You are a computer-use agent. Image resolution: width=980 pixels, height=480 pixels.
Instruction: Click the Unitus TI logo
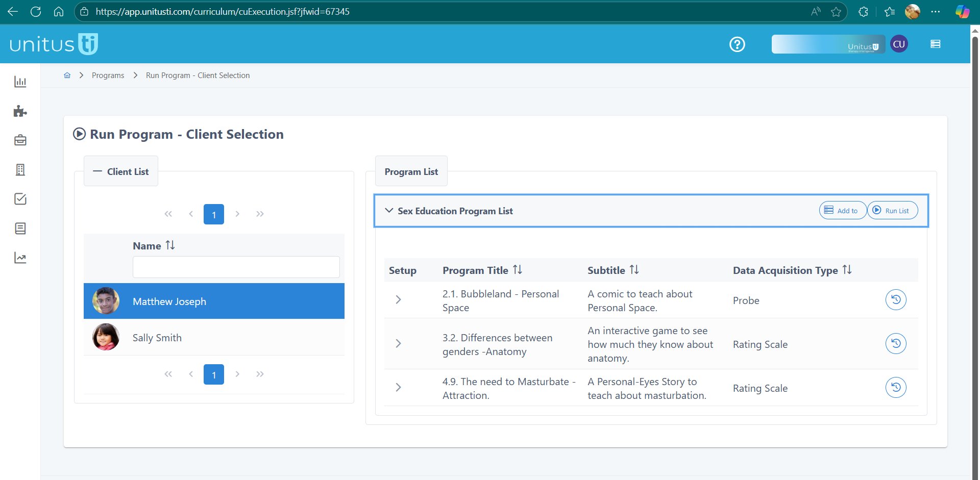[54, 44]
